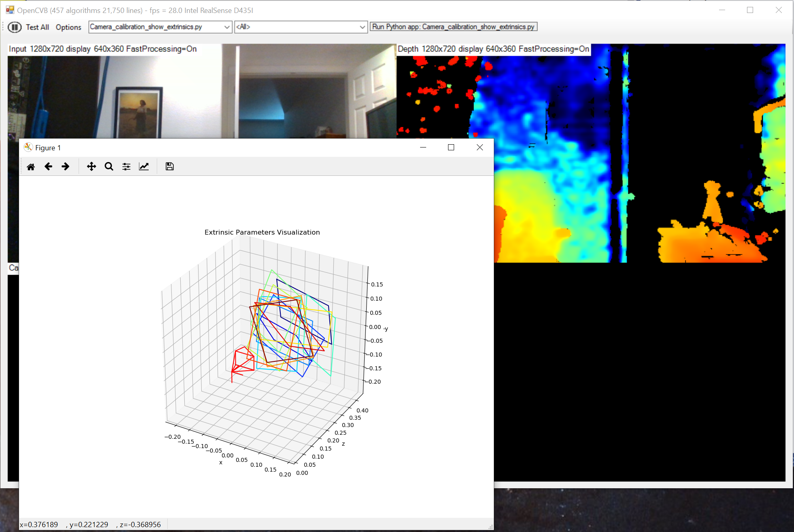Open Configure subplots sliders icon
The width and height of the screenshot is (794, 532).
[126, 167]
